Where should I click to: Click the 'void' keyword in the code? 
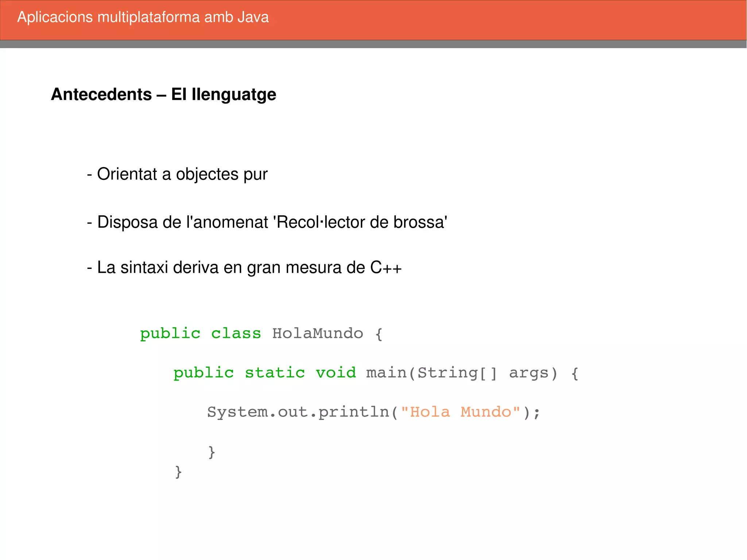[x=336, y=373]
